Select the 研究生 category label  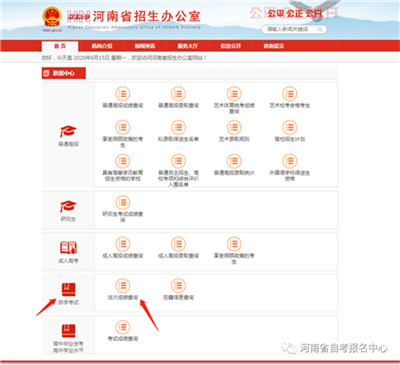coord(68,219)
